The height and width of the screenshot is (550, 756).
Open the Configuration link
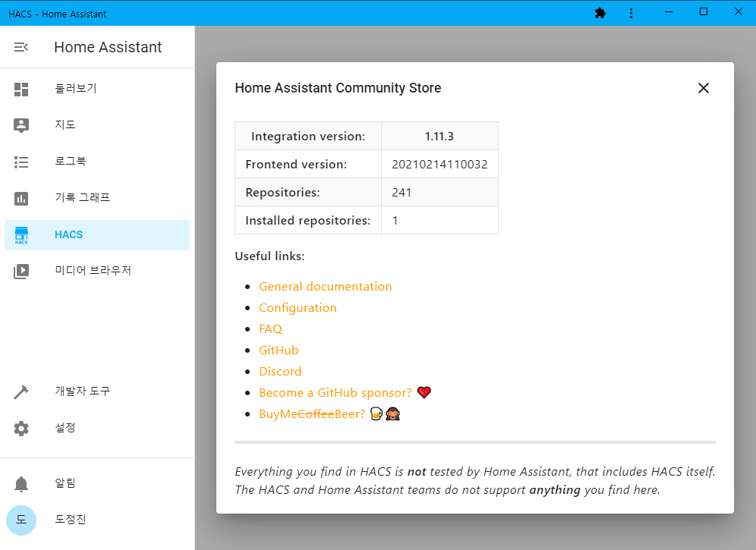point(298,308)
